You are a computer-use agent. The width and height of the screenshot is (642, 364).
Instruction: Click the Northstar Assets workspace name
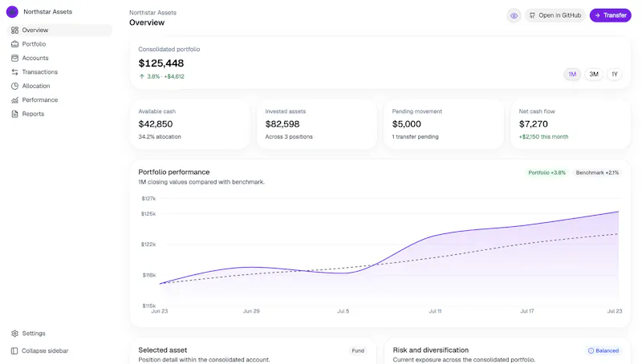coord(47,12)
